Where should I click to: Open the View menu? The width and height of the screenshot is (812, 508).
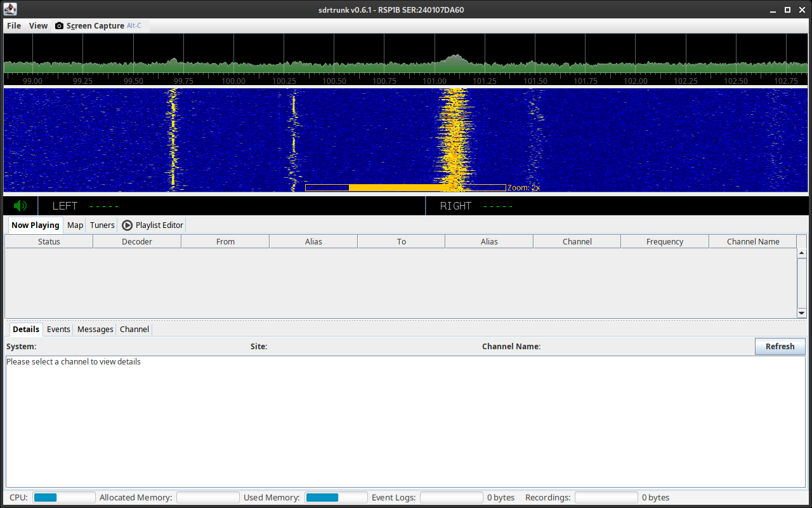(x=38, y=26)
